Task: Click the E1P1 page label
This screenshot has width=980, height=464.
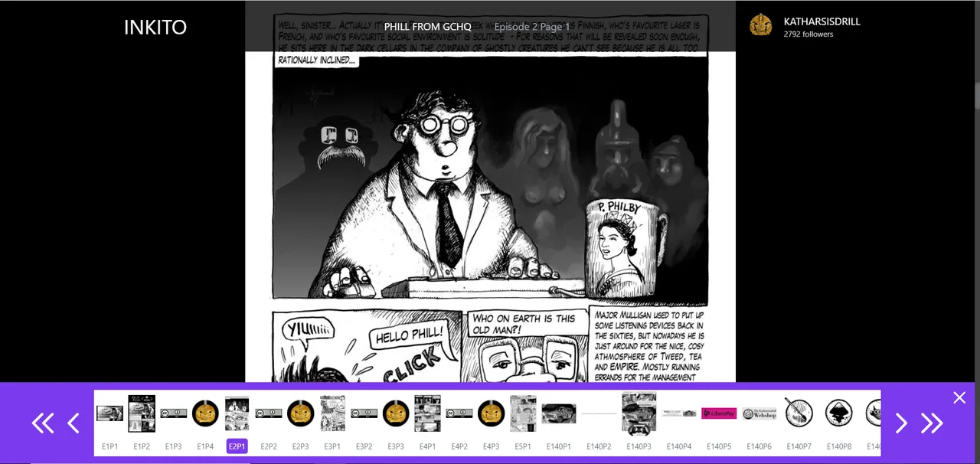Action: (x=109, y=446)
